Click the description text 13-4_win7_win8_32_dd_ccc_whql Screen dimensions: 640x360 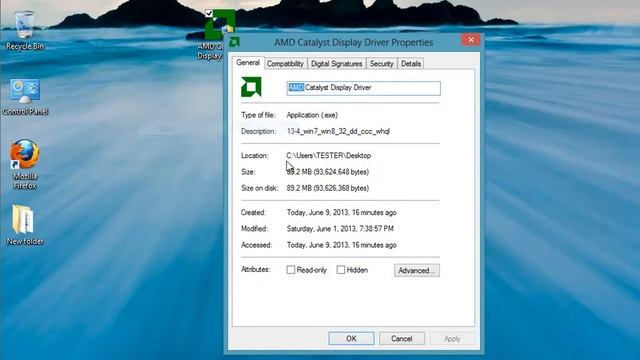338,131
